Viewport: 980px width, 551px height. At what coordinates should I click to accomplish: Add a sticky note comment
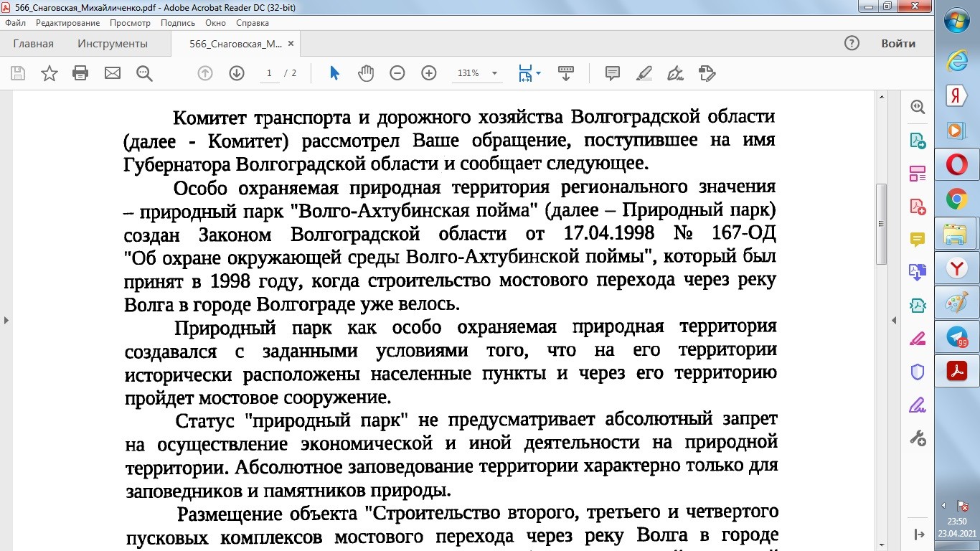click(612, 73)
